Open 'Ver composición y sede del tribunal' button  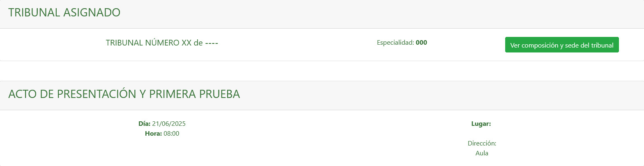click(x=561, y=45)
